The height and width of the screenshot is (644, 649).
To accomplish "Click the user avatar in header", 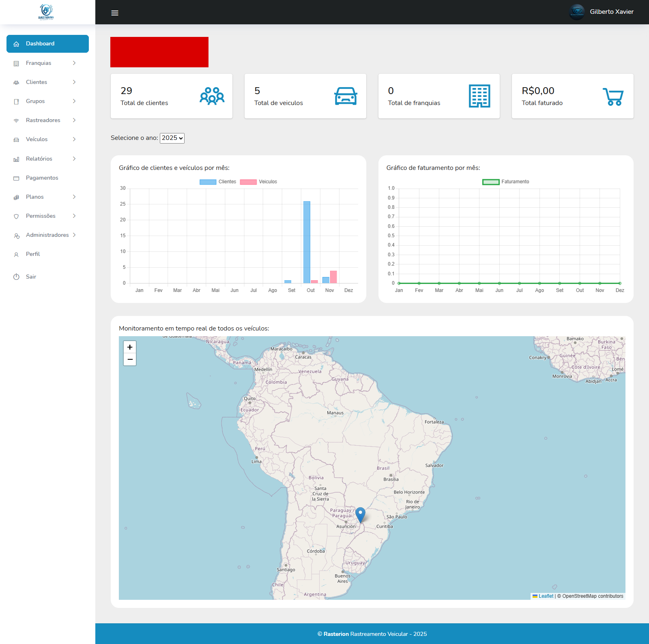I will pyautogui.click(x=577, y=12).
